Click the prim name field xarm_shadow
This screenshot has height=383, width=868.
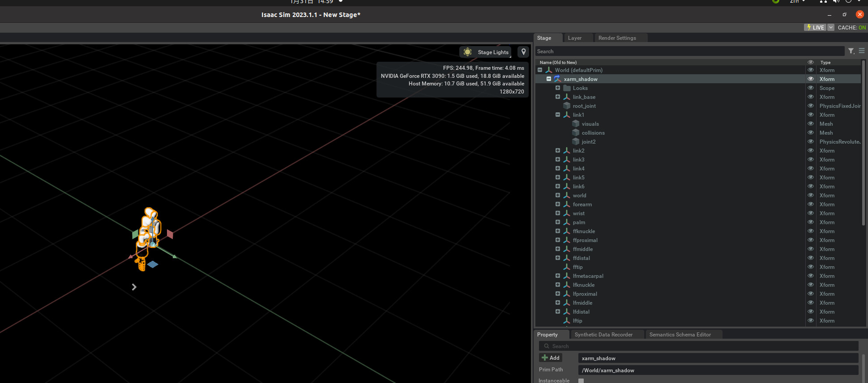point(718,358)
